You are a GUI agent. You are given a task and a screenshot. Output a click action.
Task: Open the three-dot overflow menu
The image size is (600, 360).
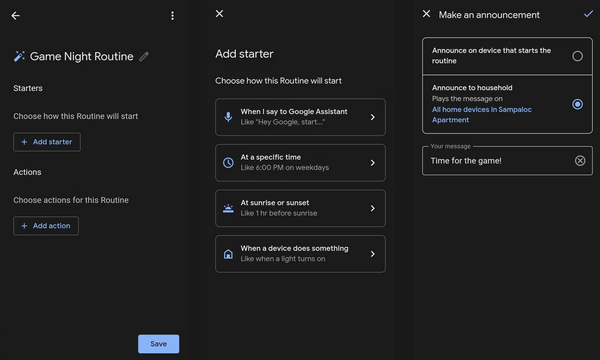pyautogui.click(x=173, y=16)
